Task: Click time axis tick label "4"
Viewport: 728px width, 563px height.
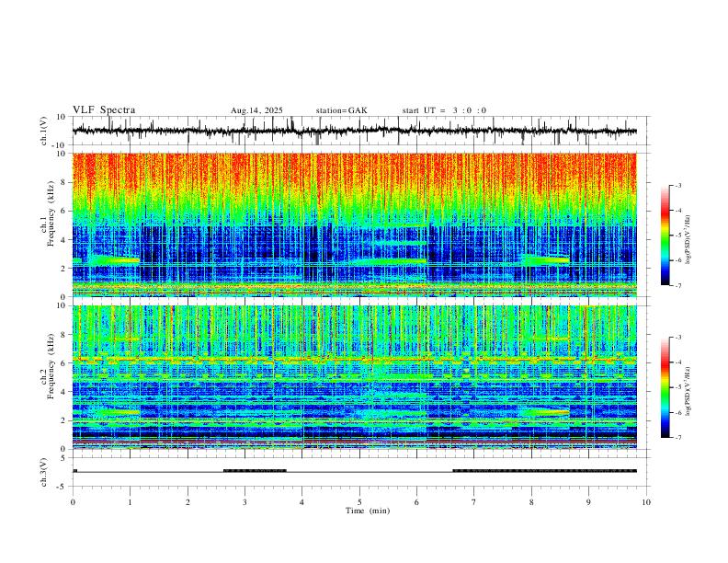Action: (301, 502)
